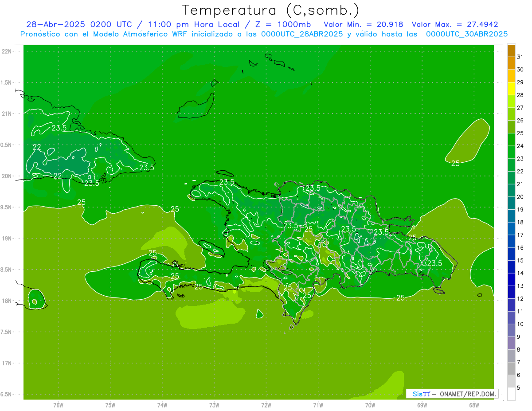Click the longitude axis label '70W'
This screenshot has width=532, height=411.
(370, 405)
